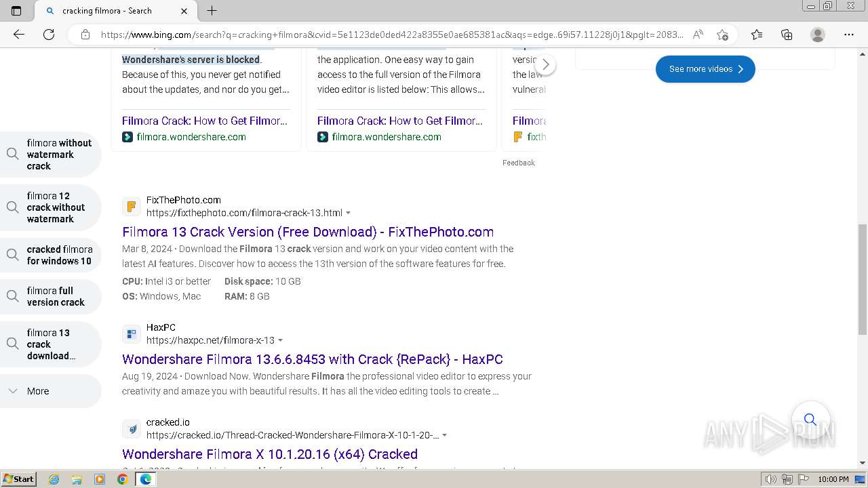Advance carousel with next arrow
The height and width of the screenshot is (488, 868).
click(545, 65)
